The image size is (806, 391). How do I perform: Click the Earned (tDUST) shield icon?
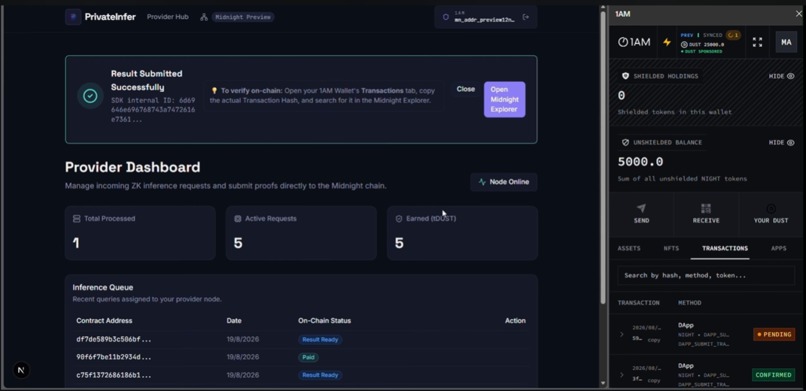[x=399, y=218]
